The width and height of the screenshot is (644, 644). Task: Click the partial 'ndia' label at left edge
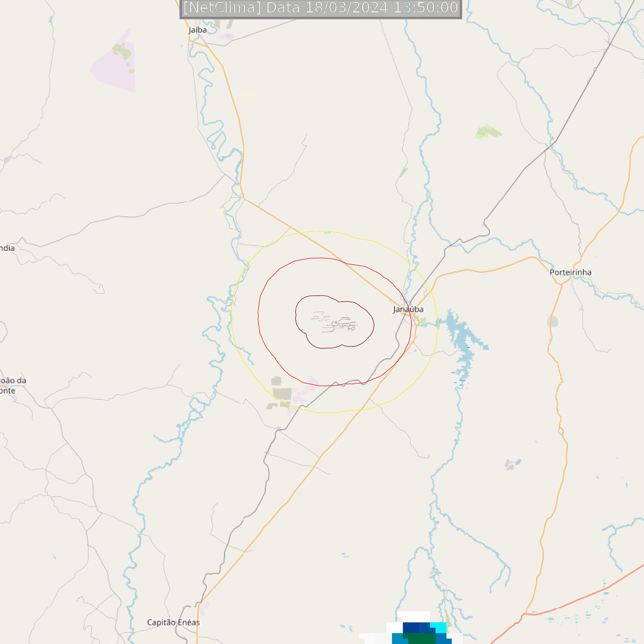pyautogui.click(x=7, y=248)
